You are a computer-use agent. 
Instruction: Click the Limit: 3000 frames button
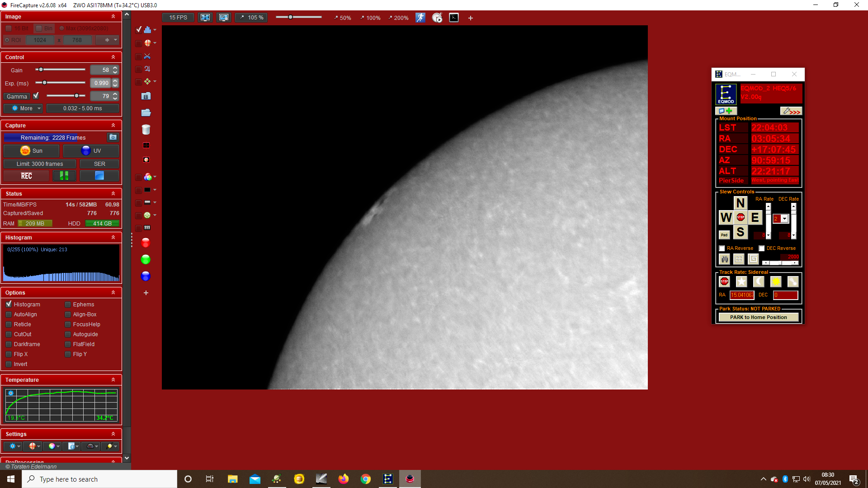[40, 164]
